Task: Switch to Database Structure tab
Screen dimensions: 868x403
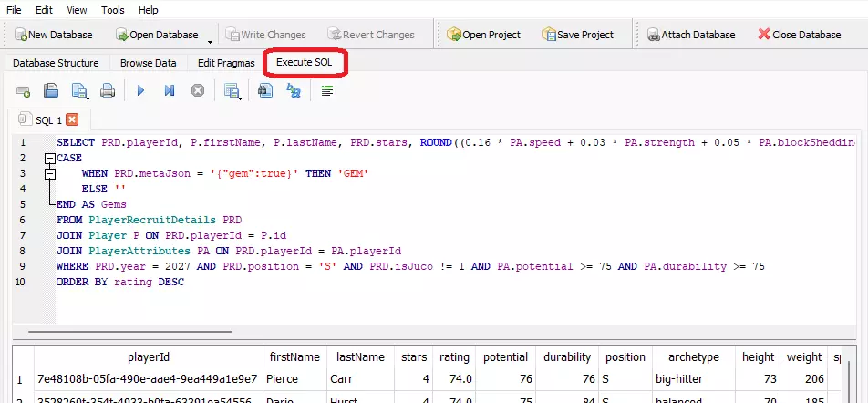Action: tap(56, 63)
